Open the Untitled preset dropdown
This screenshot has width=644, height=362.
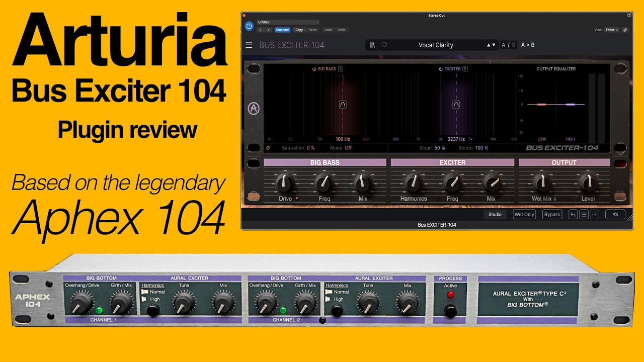point(288,22)
